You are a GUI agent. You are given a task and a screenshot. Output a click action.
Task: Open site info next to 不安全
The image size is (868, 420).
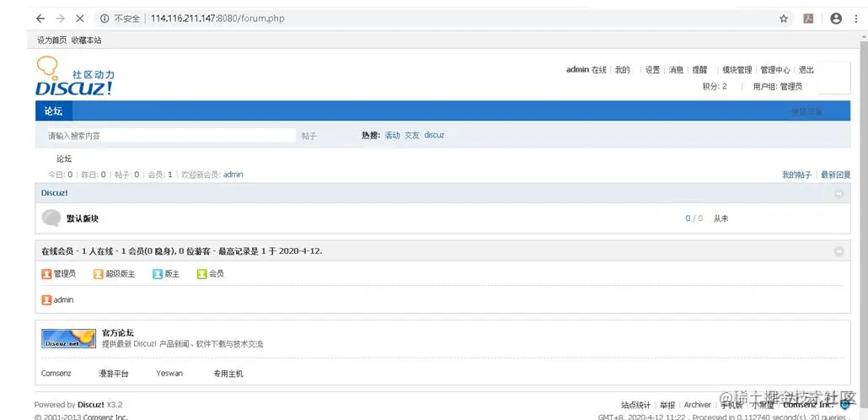tap(104, 19)
